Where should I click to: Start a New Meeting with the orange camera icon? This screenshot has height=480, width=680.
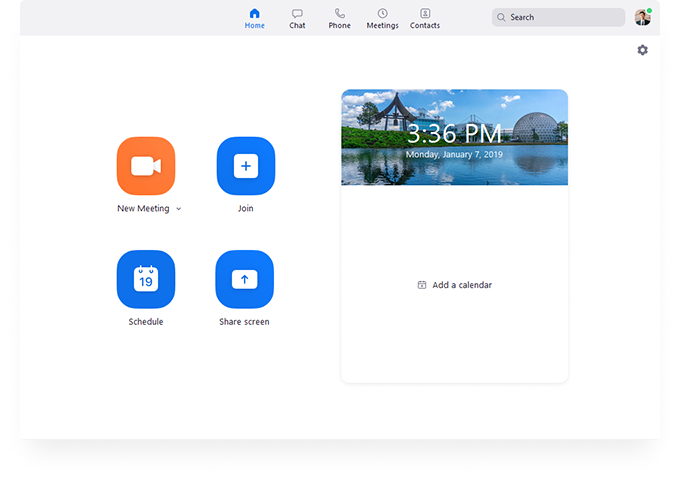146,166
